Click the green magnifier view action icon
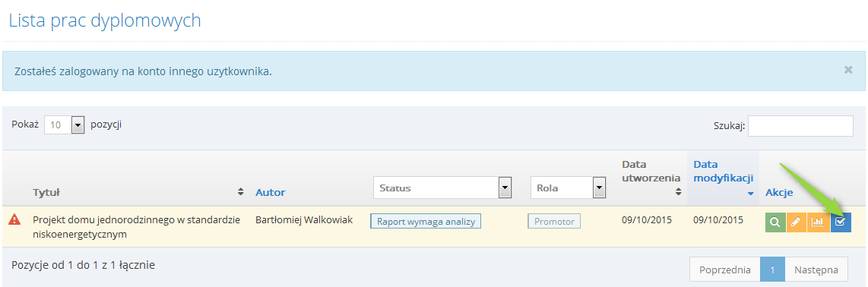This screenshot has width=868, height=287. tap(775, 222)
